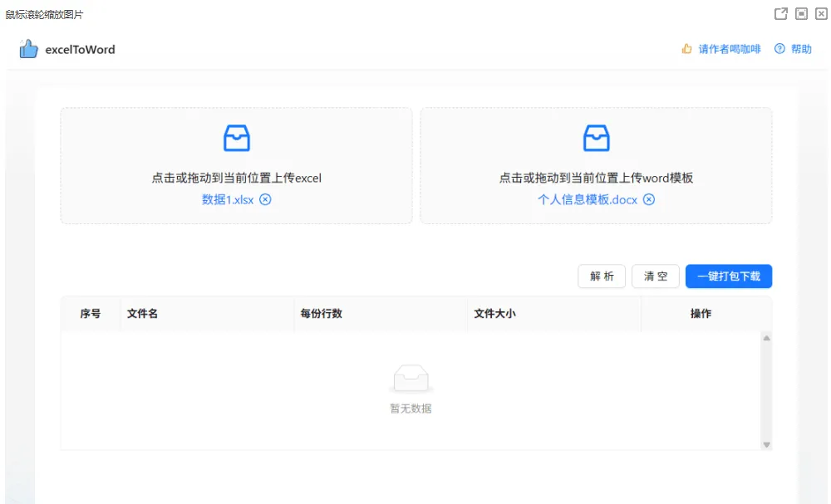Remove the uploaded 数据1.xlsx file
The height and width of the screenshot is (504, 831).
[265, 199]
